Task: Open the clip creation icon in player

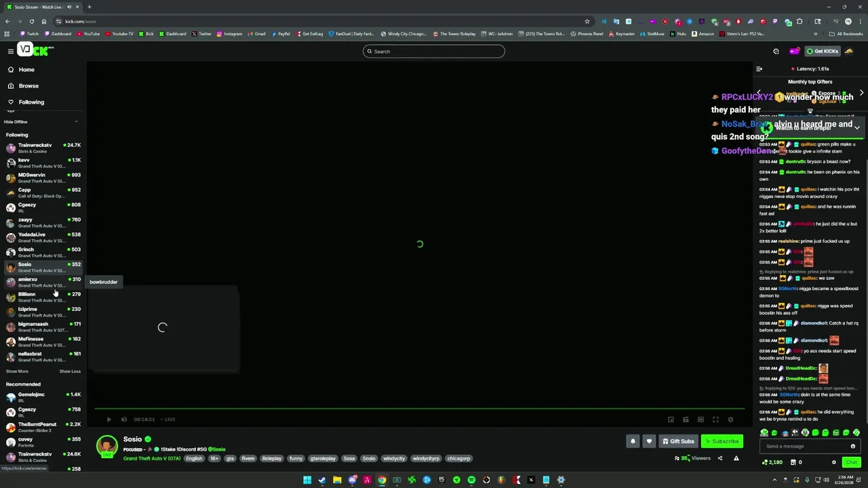Action: [x=686, y=420]
